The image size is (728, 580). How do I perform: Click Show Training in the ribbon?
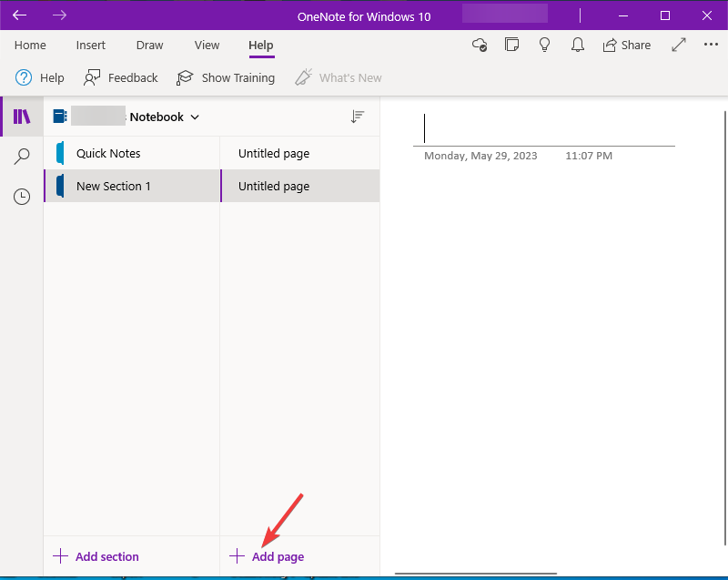coord(226,77)
